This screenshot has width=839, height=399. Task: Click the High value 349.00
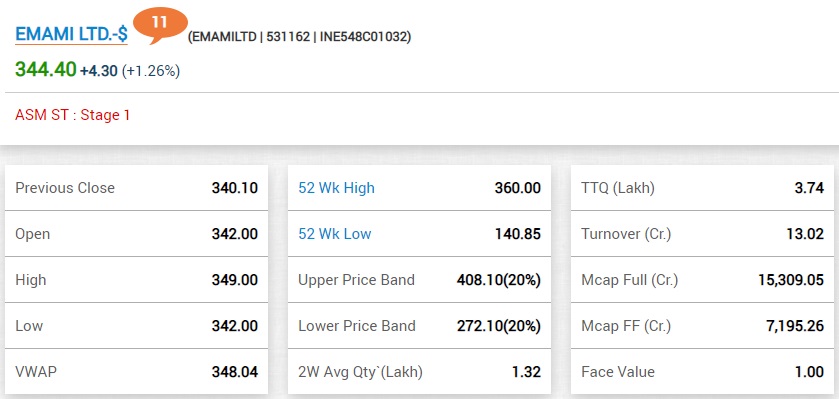(234, 280)
